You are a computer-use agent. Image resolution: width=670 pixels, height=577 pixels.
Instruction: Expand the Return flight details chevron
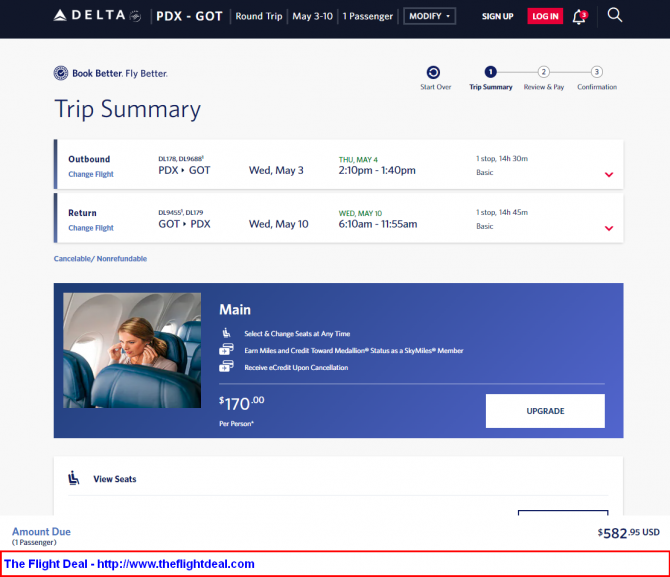point(609,228)
